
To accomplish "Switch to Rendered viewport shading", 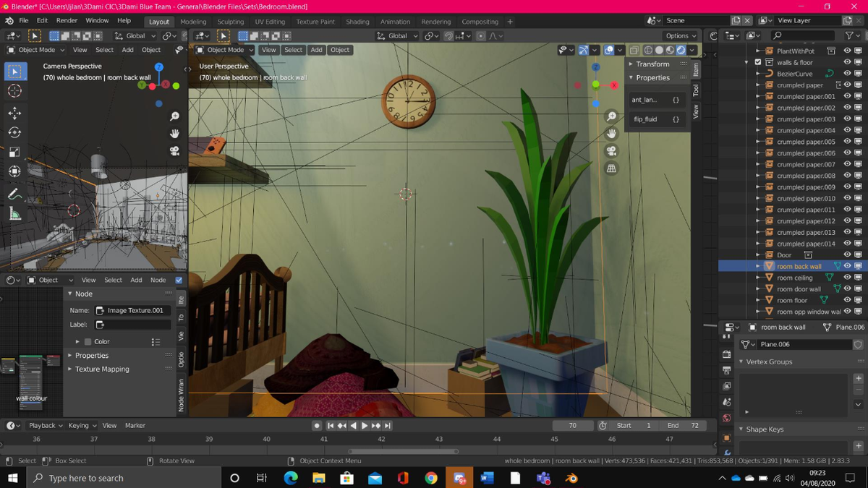I will pos(681,50).
